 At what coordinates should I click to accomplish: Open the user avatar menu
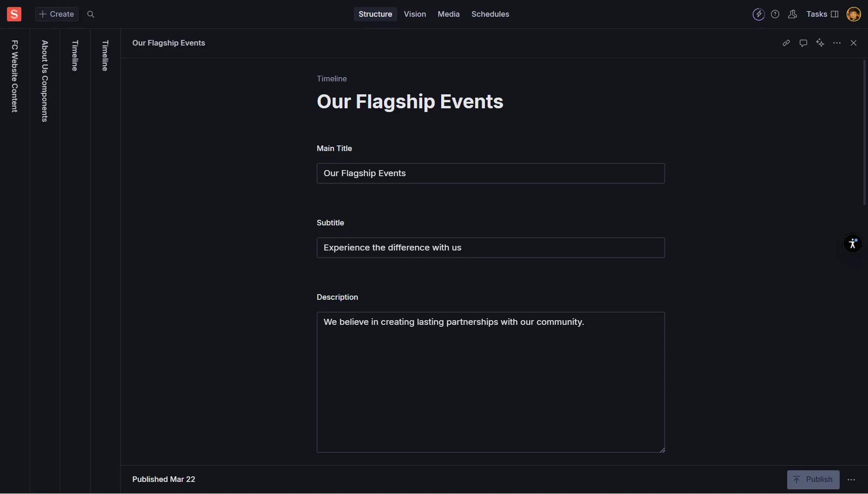[x=853, y=14]
